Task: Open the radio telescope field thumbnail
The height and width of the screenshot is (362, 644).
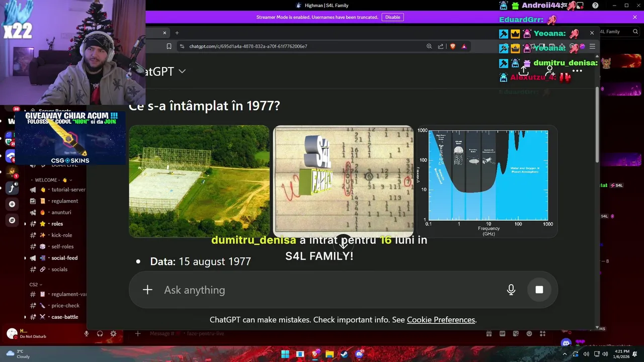Action: tap(199, 181)
